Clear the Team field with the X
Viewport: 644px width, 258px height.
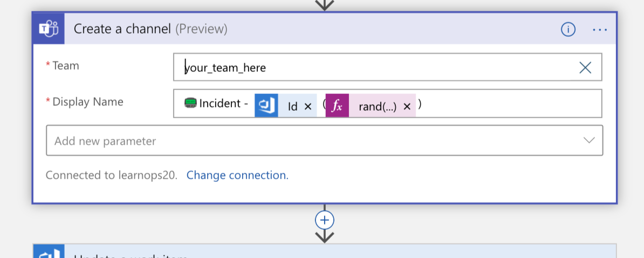pos(585,67)
